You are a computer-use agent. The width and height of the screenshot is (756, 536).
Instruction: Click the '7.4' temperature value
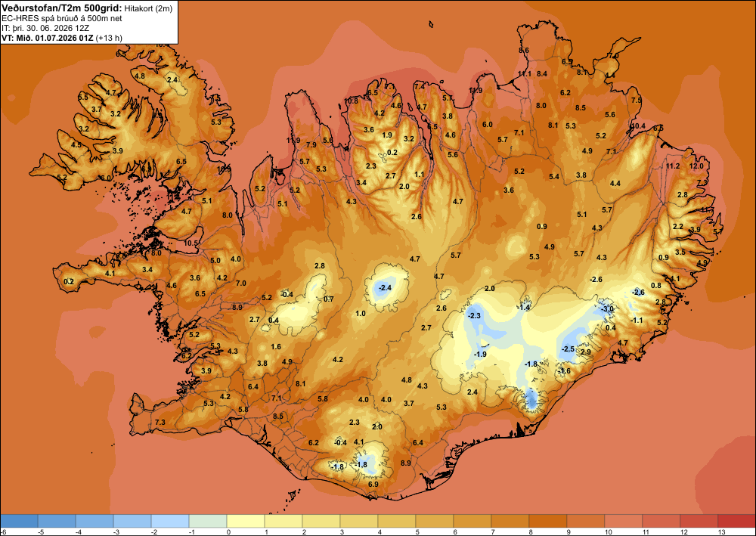(420, 86)
